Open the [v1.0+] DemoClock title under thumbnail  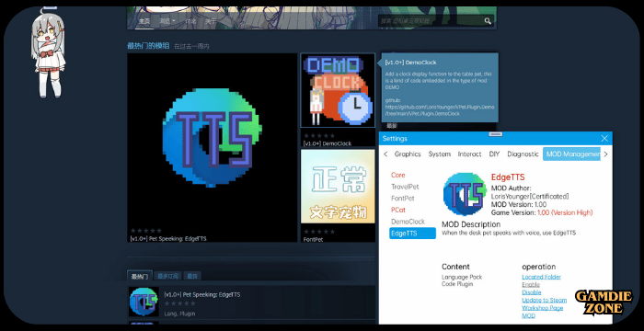(328, 143)
